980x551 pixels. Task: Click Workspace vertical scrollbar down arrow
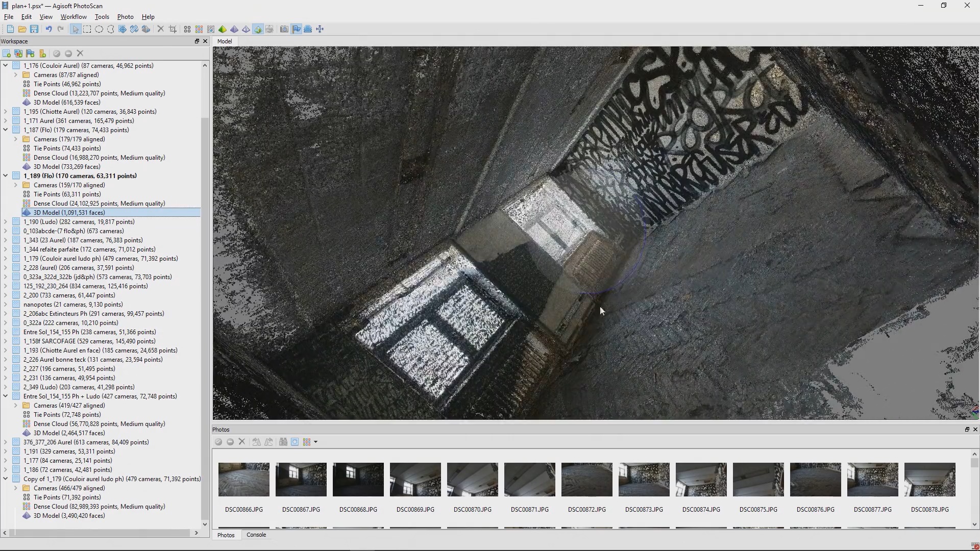[205, 524]
